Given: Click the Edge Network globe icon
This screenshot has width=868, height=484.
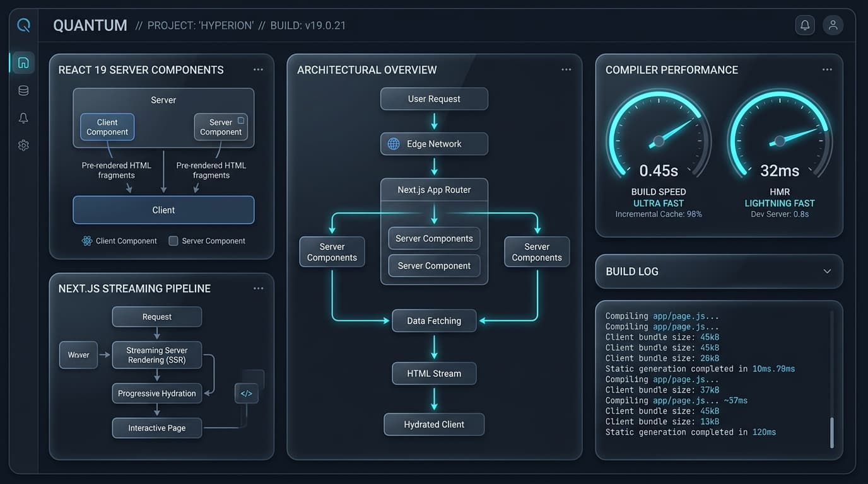Looking at the screenshot, I should click(x=394, y=144).
